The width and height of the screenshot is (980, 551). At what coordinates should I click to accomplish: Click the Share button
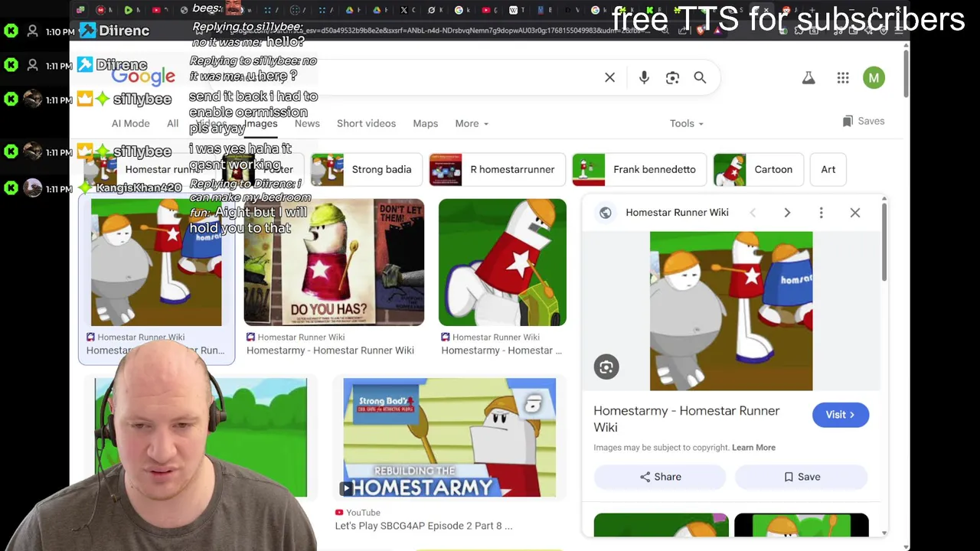[x=660, y=477]
